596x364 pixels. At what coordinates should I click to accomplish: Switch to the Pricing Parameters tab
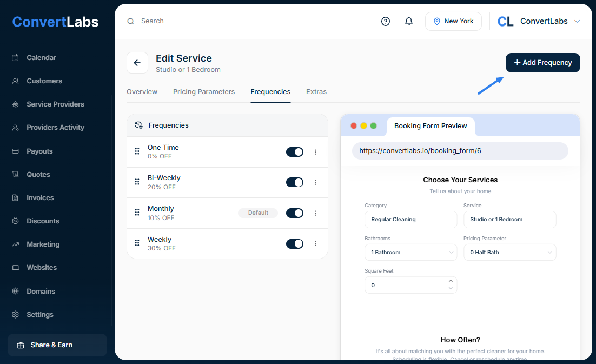(x=204, y=92)
